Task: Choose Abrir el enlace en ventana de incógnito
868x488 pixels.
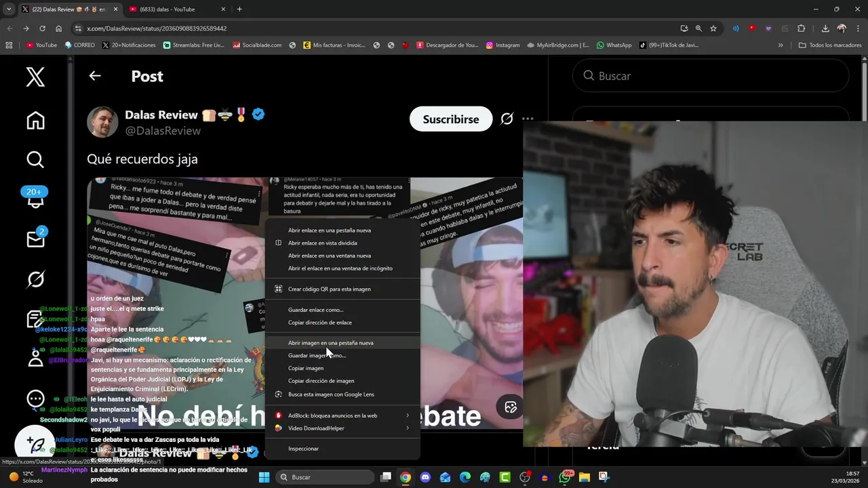Action: 340,268
